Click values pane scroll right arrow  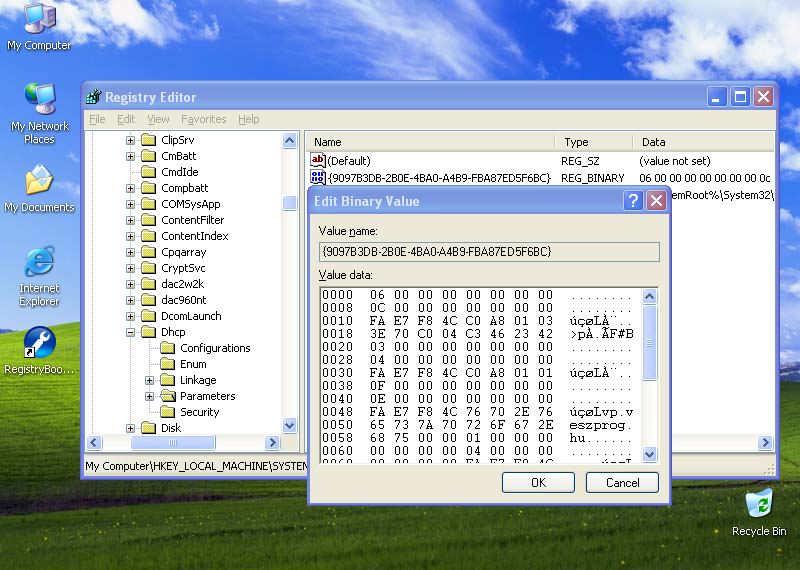tap(765, 442)
